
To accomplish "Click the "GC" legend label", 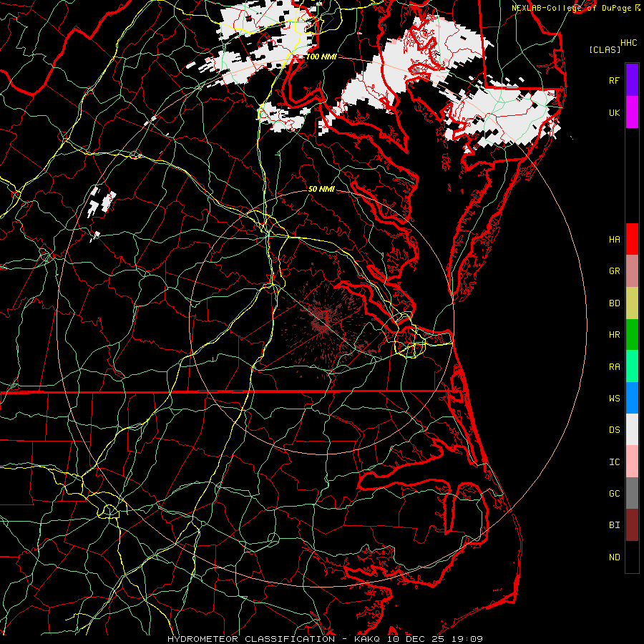I will [614, 494].
